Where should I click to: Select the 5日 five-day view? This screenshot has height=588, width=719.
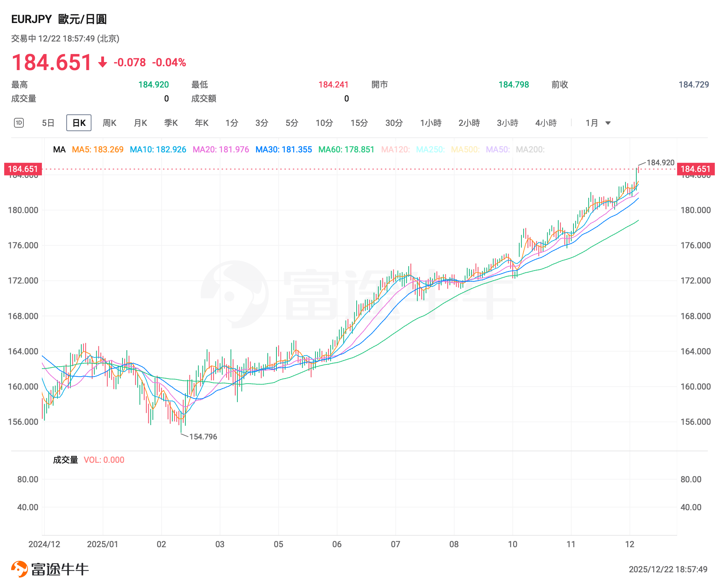(48, 123)
